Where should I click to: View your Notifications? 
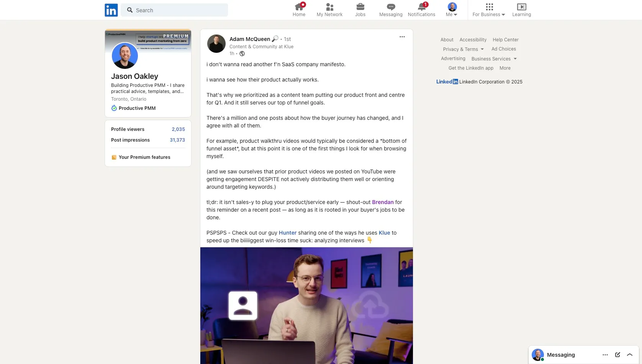(x=421, y=10)
